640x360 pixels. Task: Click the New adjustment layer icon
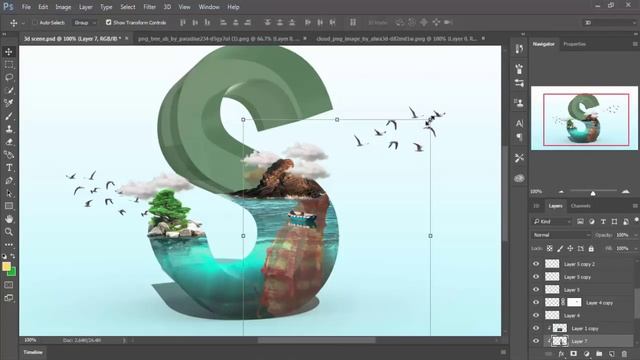click(x=587, y=354)
